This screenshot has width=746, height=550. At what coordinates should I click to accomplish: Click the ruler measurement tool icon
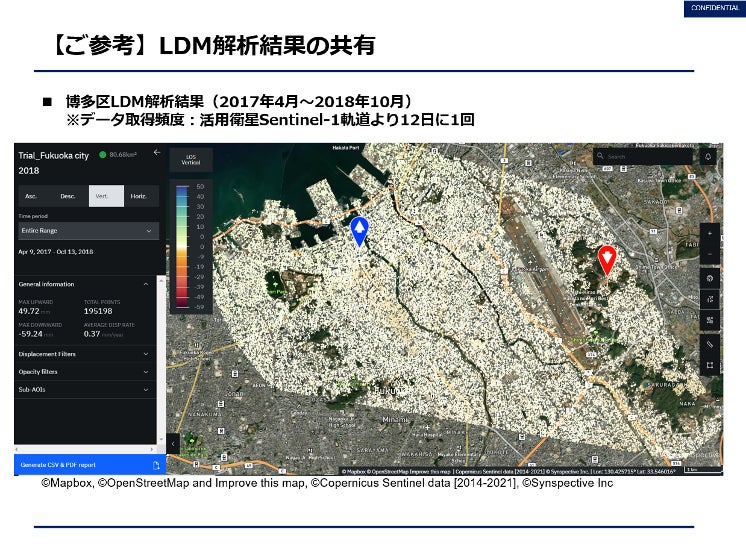[x=709, y=344]
